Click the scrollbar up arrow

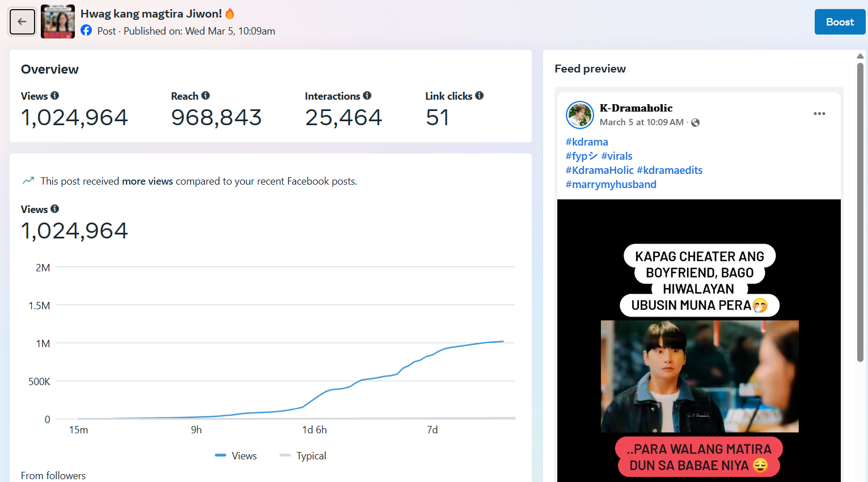(860, 56)
